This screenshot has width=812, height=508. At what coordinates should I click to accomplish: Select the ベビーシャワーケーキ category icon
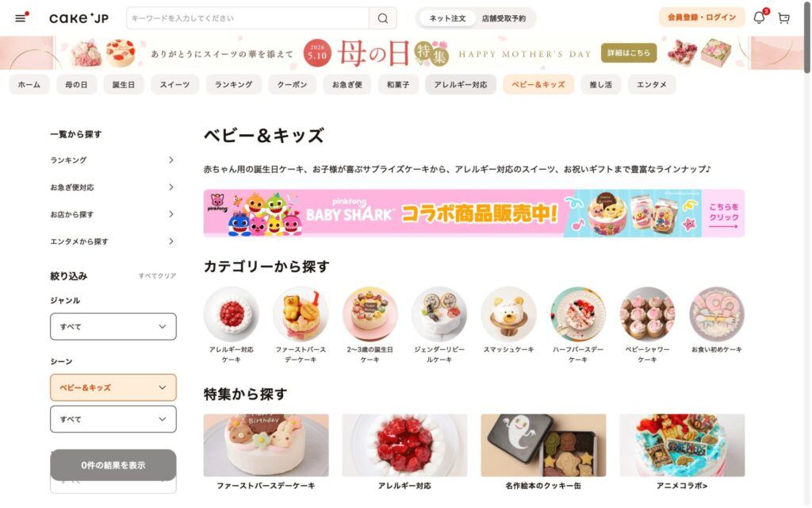click(647, 314)
